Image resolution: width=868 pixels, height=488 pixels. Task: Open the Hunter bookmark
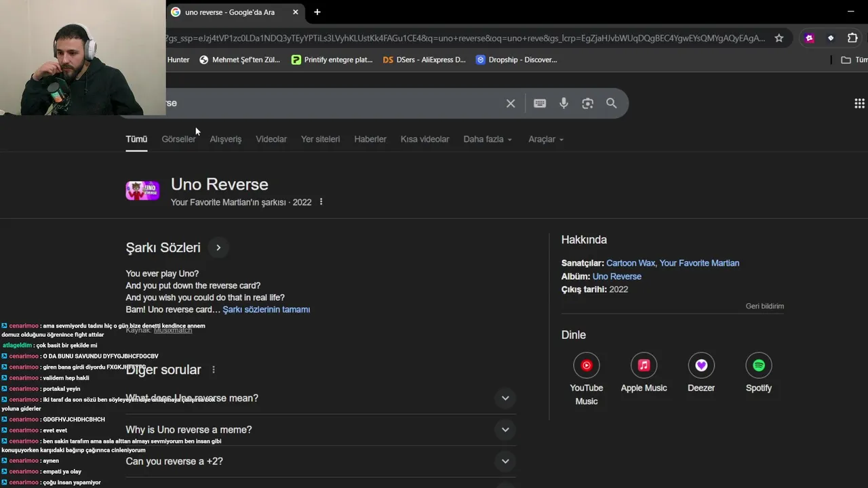click(178, 60)
